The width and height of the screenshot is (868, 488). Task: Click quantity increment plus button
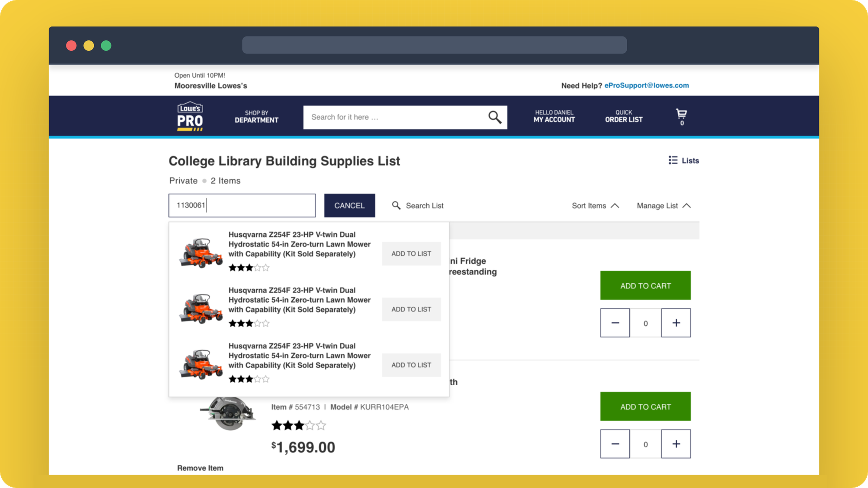pyautogui.click(x=676, y=322)
